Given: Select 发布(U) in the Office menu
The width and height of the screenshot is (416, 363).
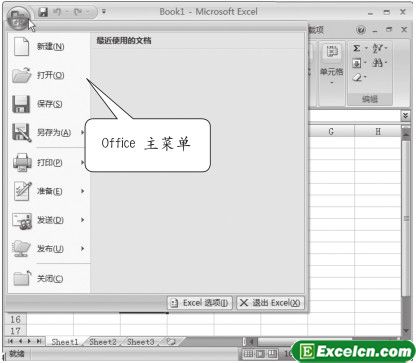Looking at the screenshot, I should pyautogui.click(x=49, y=249).
